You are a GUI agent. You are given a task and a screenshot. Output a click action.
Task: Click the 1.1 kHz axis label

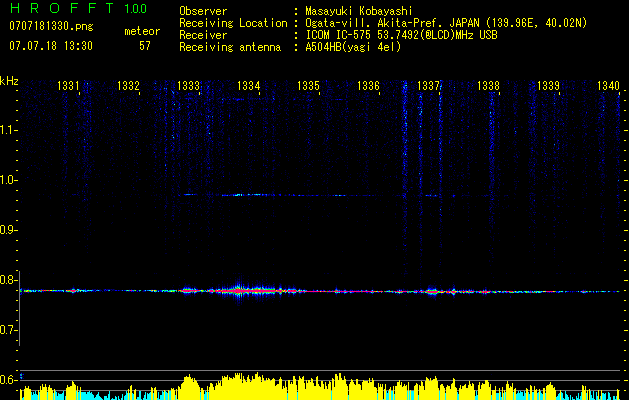point(8,130)
